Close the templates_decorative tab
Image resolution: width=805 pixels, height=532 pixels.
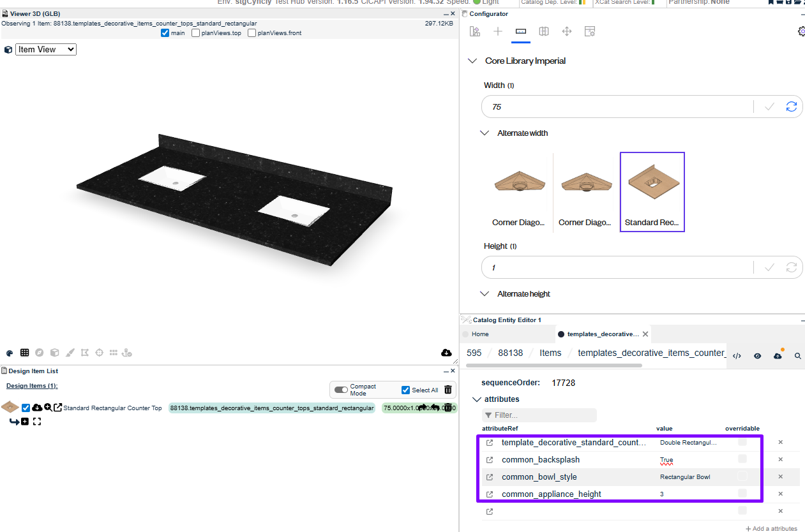[645, 334]
